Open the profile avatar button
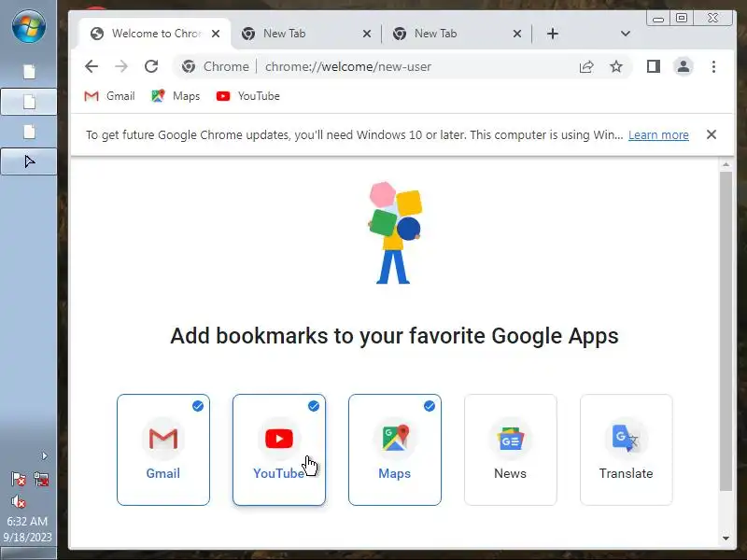Viewport: 747px width, 560px height. click(684, 66)
